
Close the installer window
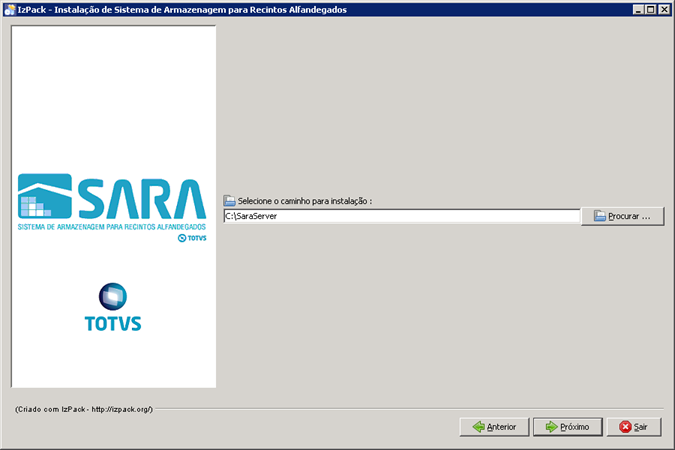tap(664, 9)
